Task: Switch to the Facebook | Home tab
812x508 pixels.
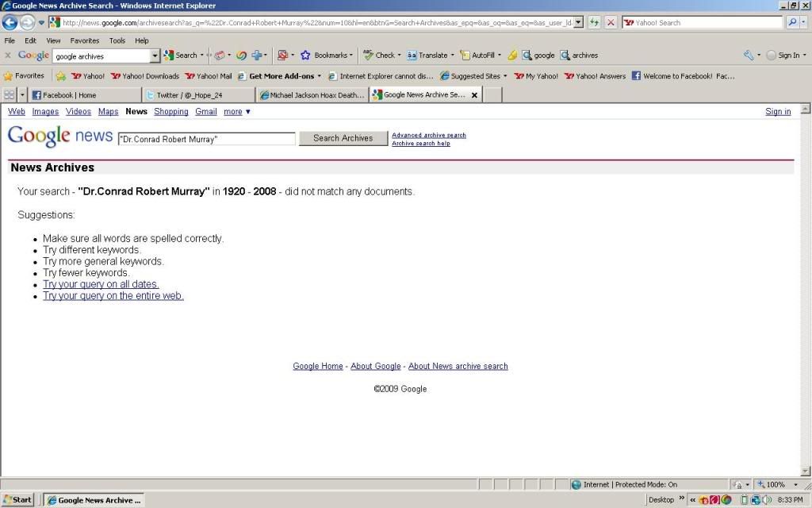Action: (x=84, y=95)
